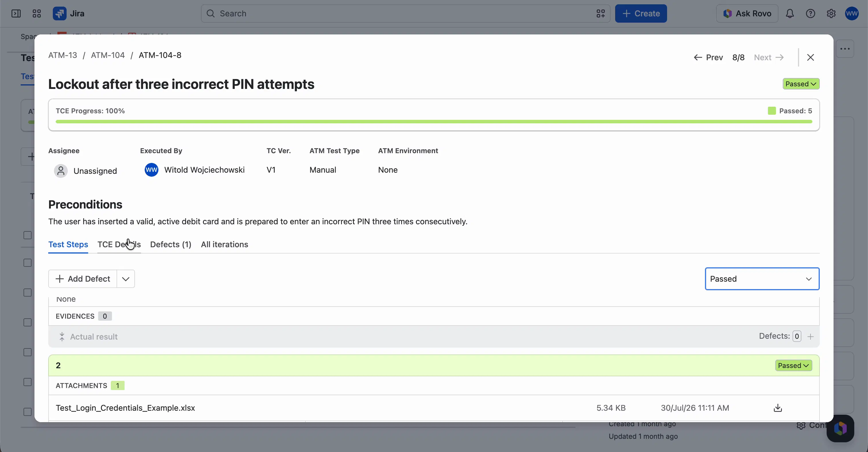Open the large Passed status select box
This screenshot has width=868, height=452.
(x=762, y=279)
